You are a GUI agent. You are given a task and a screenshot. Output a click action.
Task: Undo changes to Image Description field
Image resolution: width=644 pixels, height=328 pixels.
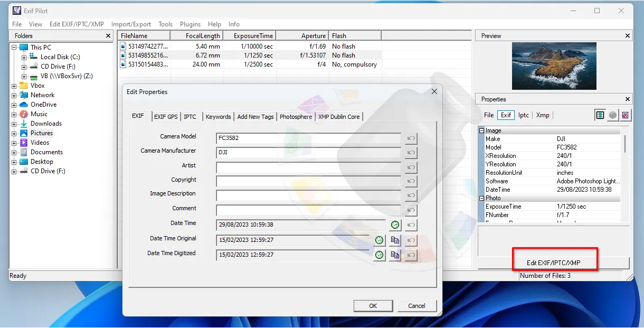pyautogui.click(x=411, y=195)
